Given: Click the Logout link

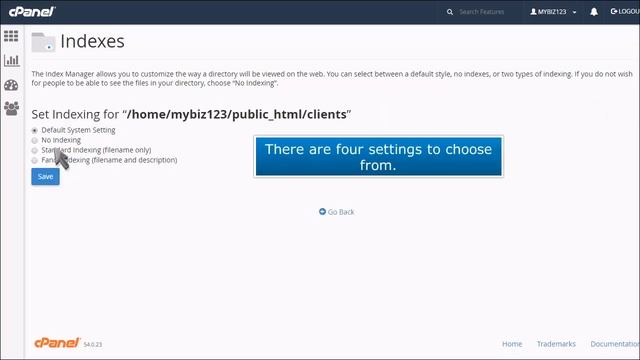Looking at the screenshot, I should coord(625,11).
